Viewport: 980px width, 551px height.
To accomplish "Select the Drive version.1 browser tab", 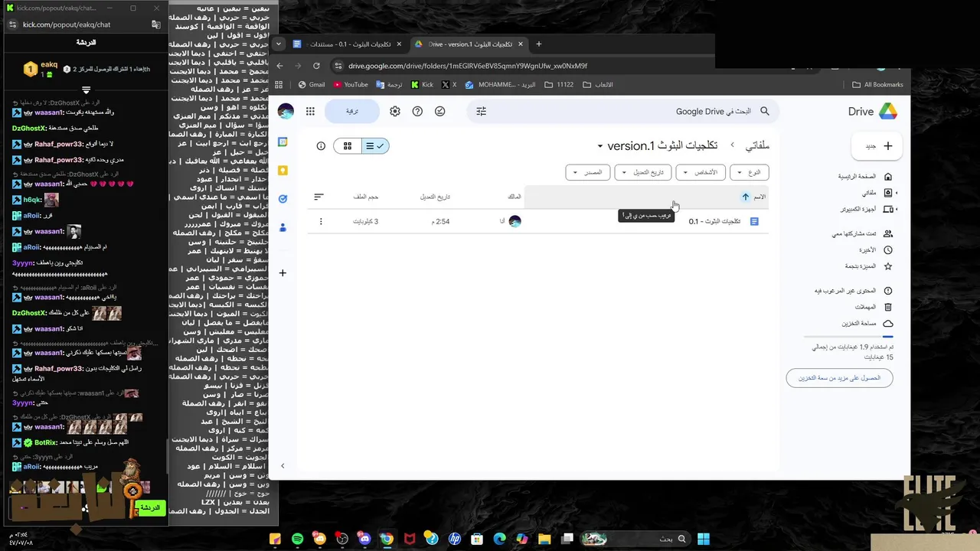I will [469, 44].
